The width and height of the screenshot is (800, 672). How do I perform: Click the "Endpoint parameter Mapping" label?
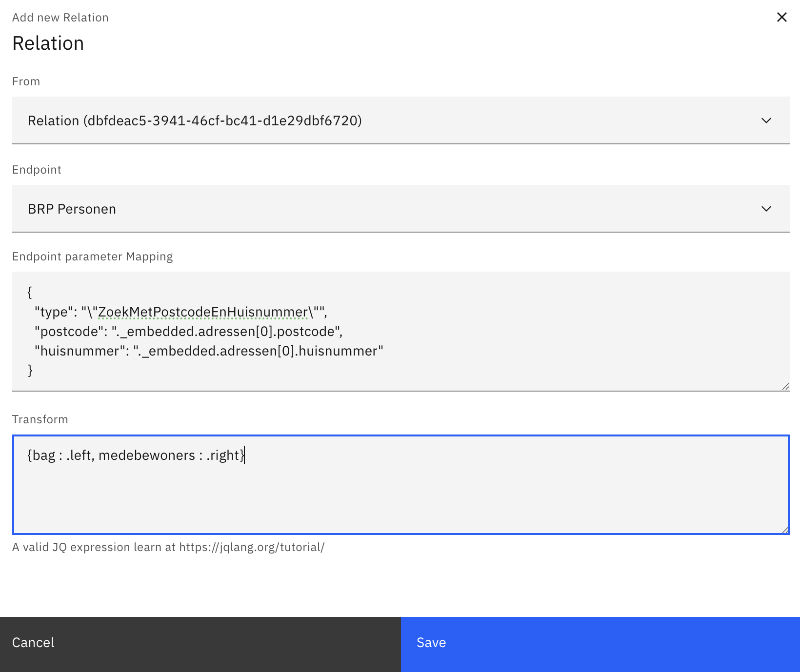point(92,257)
